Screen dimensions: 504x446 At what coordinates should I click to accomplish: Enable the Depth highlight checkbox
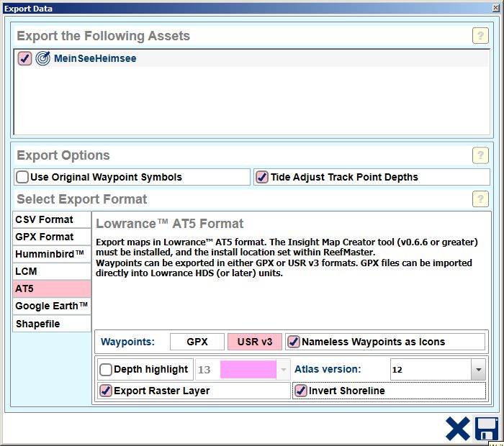click(106, 370)
